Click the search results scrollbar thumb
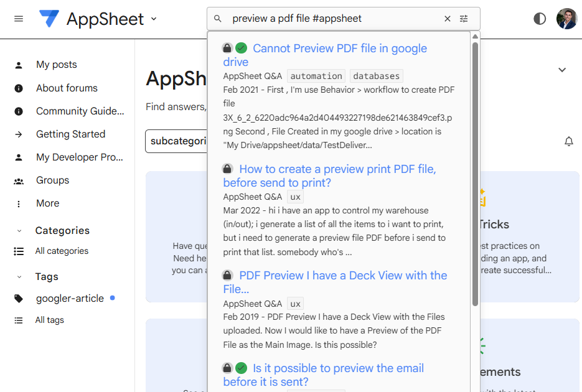The height and width of the screenshot is (392, 582). click(x=475, y=174)
